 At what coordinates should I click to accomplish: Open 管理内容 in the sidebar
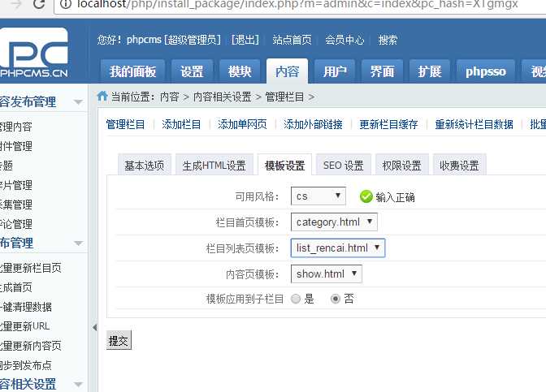(16, 127)
